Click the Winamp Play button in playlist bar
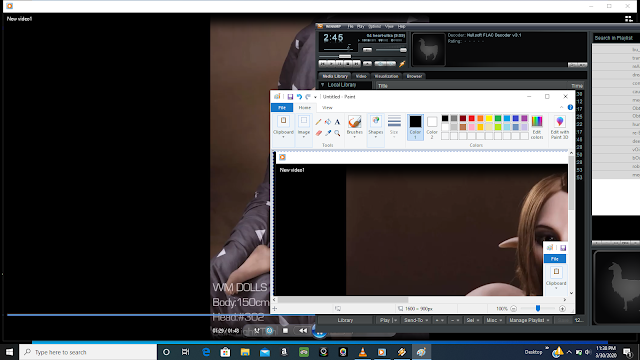Viewport: 640px width, 360px height. 385,320
